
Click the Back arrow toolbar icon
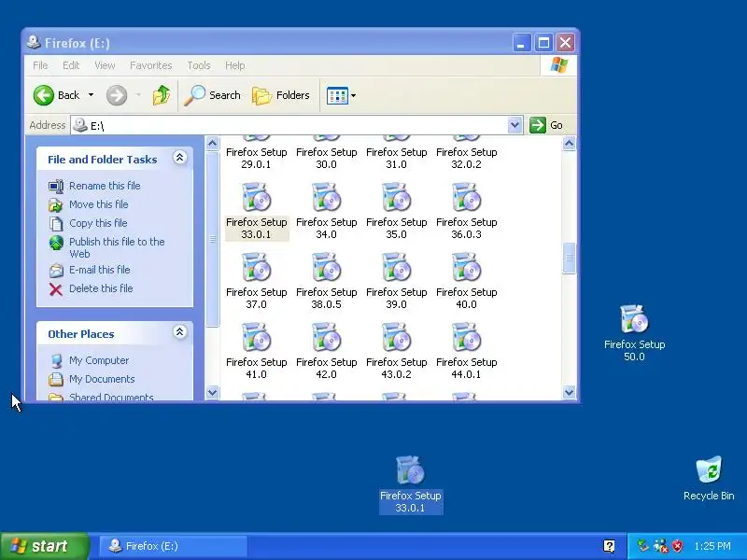point(44,95)
